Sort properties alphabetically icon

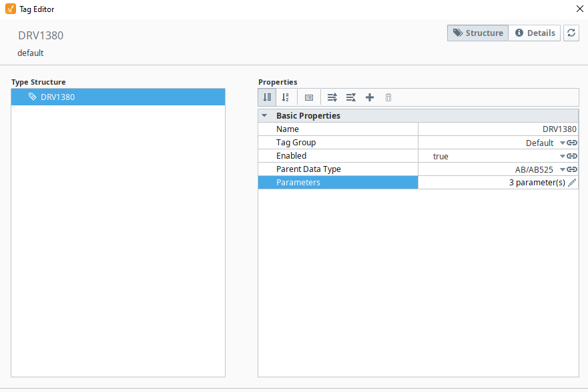point(286,97)
